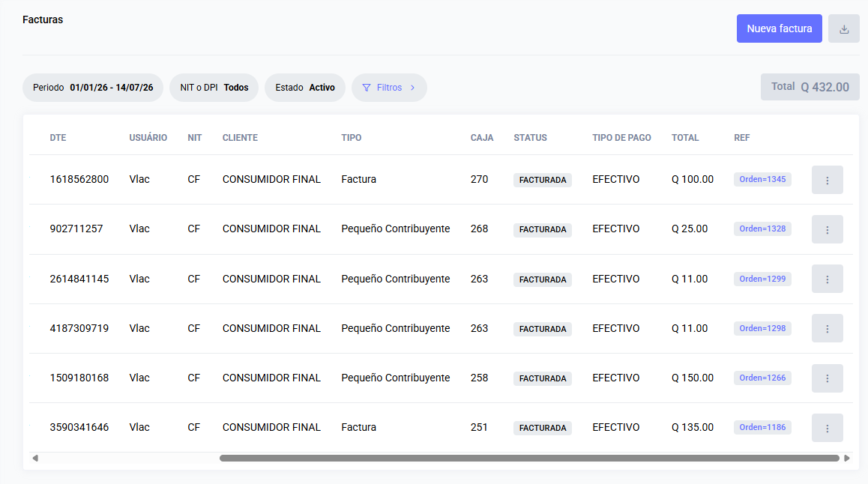Click the scroll left arrow of the table
The width and height of the screenshot is (868, 484).
pyautogui.click(x=35, y=458)
